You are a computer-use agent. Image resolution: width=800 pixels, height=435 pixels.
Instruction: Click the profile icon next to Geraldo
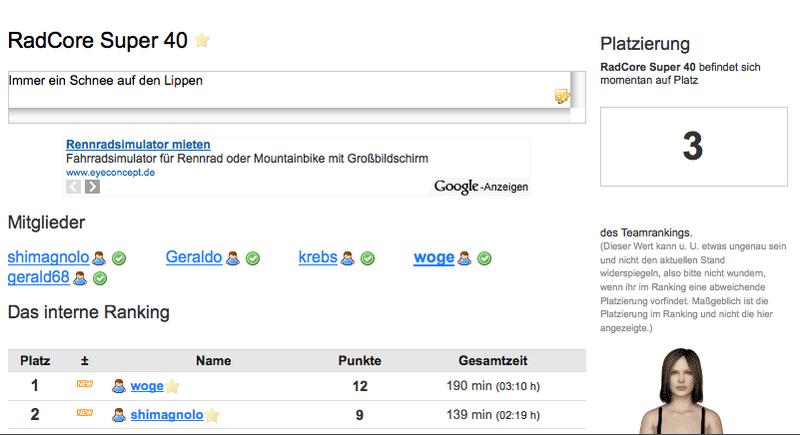click(x=233, y=258)
